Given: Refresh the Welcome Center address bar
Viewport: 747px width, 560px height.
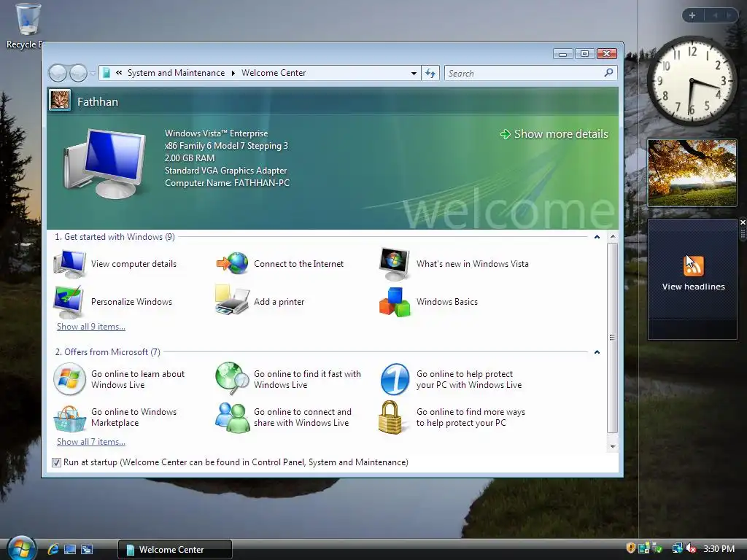Looking at the screenshot, I should coord(430,73).
